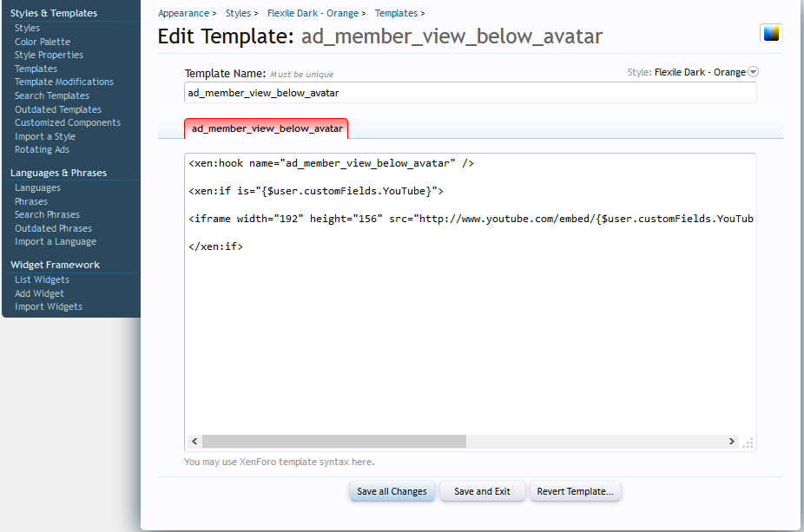This screenshot has width=804, height=532.
Task: Click the Style: Flexile Dark - Orange label
Action: click(x=686, y=72)
